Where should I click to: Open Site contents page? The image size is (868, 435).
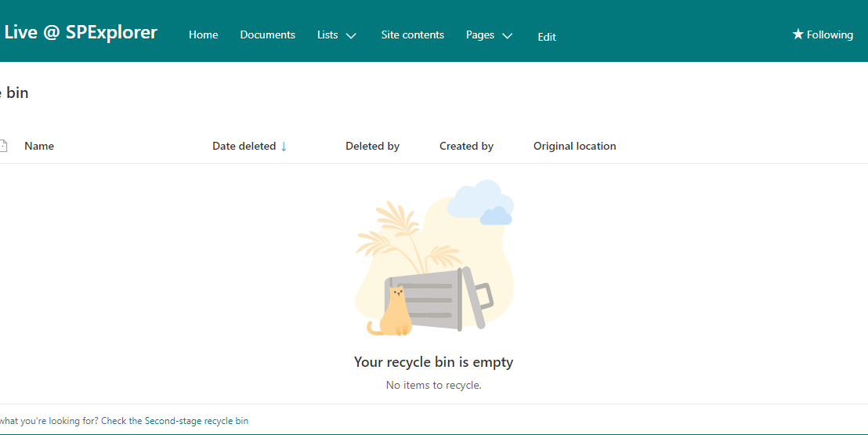click(x=412, y=34)
